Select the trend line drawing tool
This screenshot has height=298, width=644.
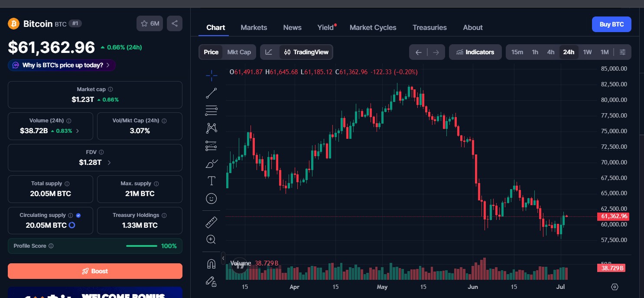pos(211,93)
